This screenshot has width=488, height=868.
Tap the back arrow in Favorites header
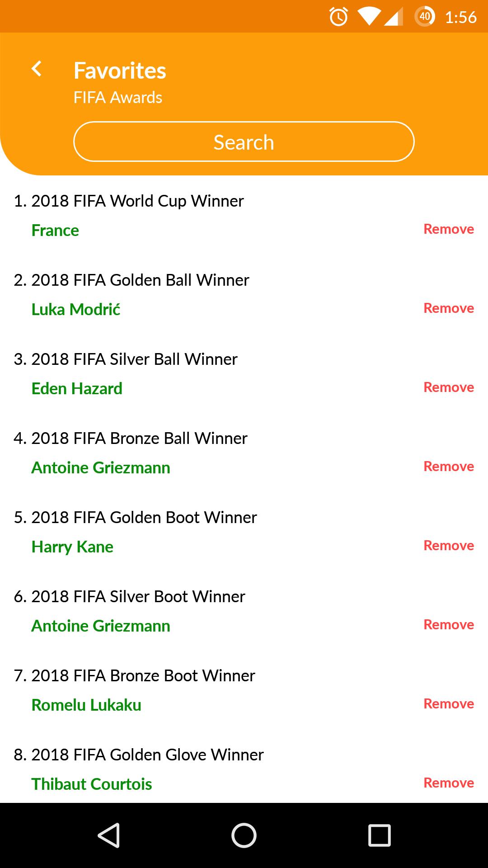[37, 69]
